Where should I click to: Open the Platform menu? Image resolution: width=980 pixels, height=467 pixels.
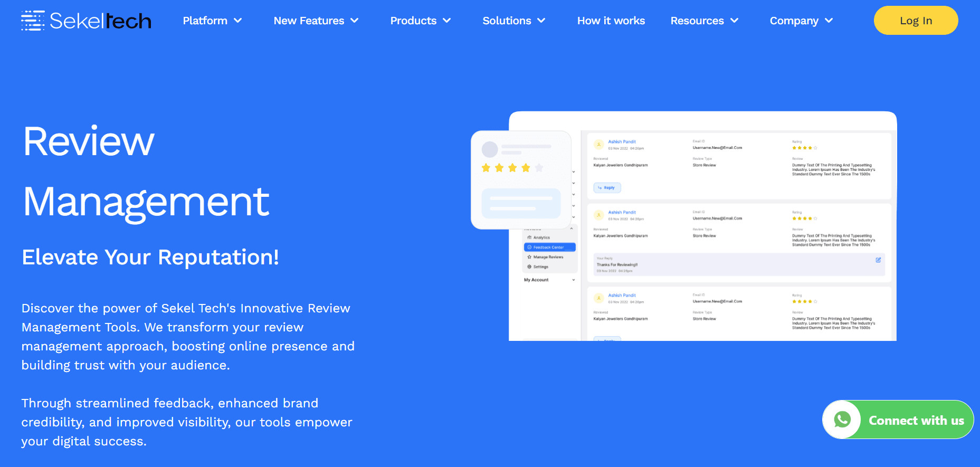[205, 21]
